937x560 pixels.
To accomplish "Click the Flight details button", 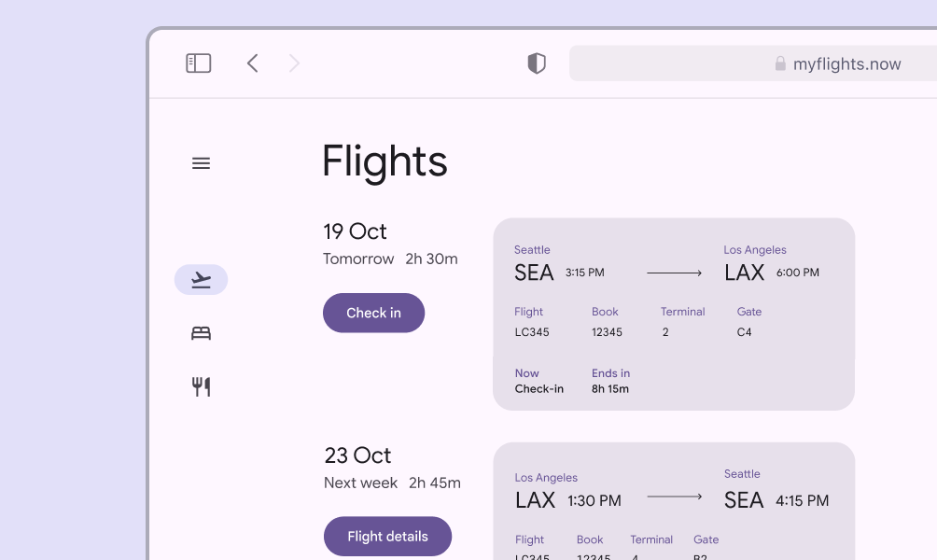I will tap(387, 537).
